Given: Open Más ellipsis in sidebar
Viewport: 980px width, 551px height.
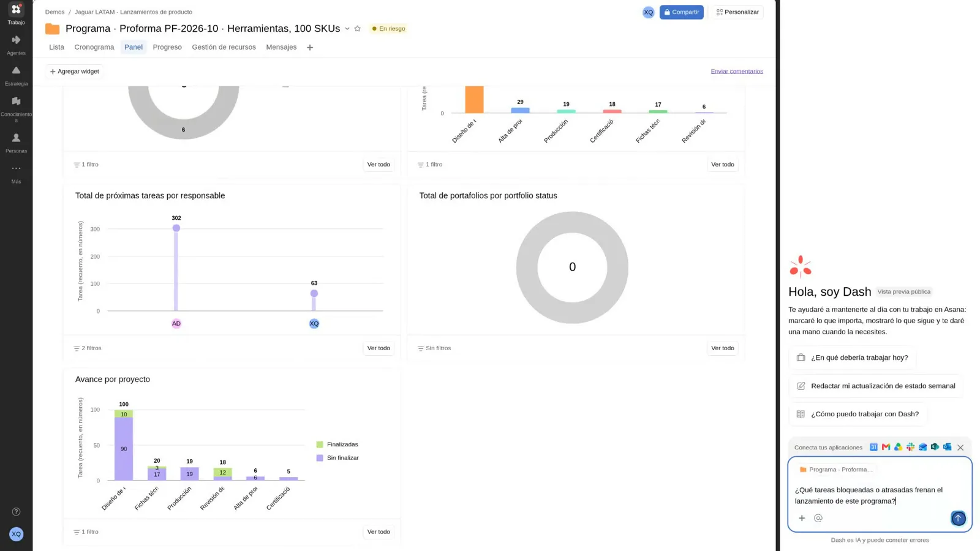Looking at the screenshot, I should click(16, 173).
